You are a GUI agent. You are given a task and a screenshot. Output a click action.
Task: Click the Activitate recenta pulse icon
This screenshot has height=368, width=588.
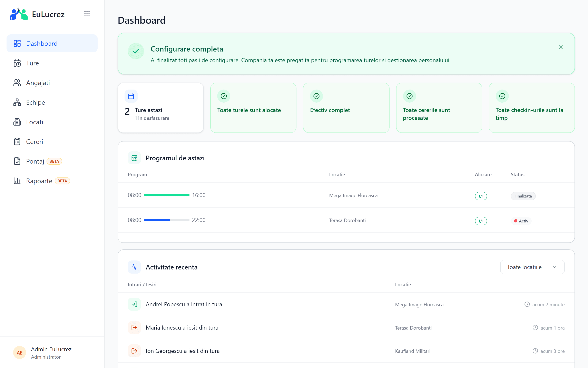coord(134,267)
